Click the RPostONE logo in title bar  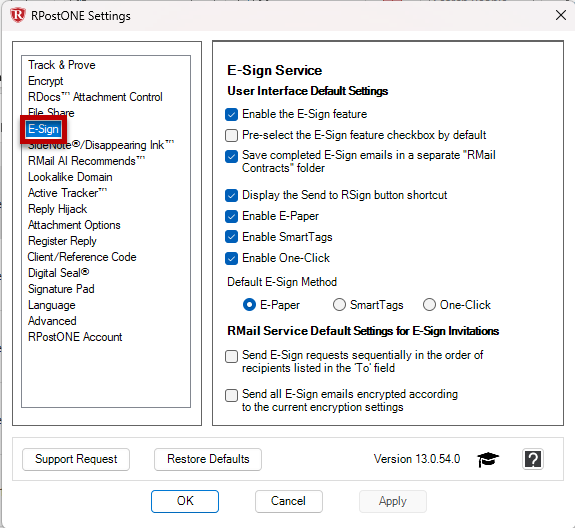pyautogui.click(x=18, y=15)
